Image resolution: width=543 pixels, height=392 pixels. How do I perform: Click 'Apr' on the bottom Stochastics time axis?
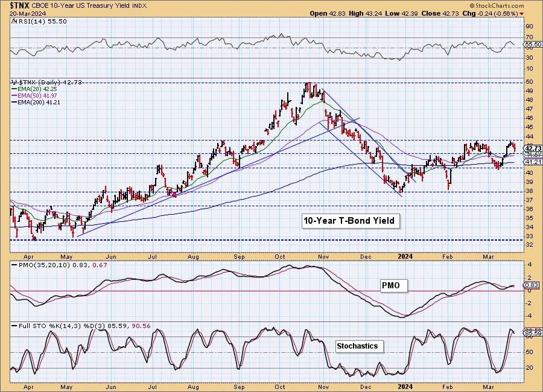[x=28, y=387]
